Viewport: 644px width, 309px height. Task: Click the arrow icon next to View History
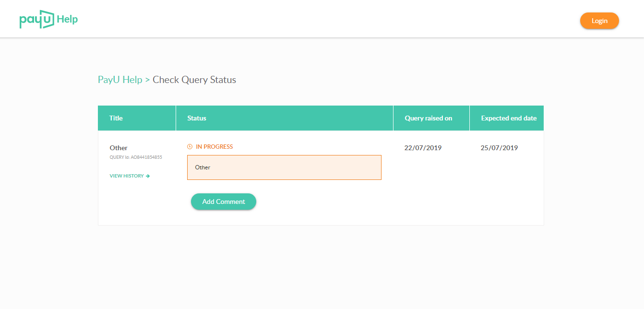point(148,176)
